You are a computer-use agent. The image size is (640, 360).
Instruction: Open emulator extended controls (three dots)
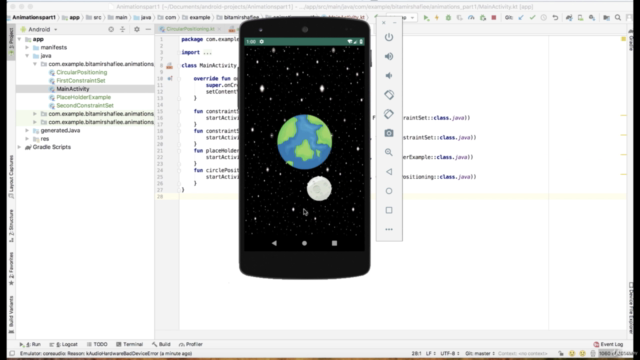point(389,229)
